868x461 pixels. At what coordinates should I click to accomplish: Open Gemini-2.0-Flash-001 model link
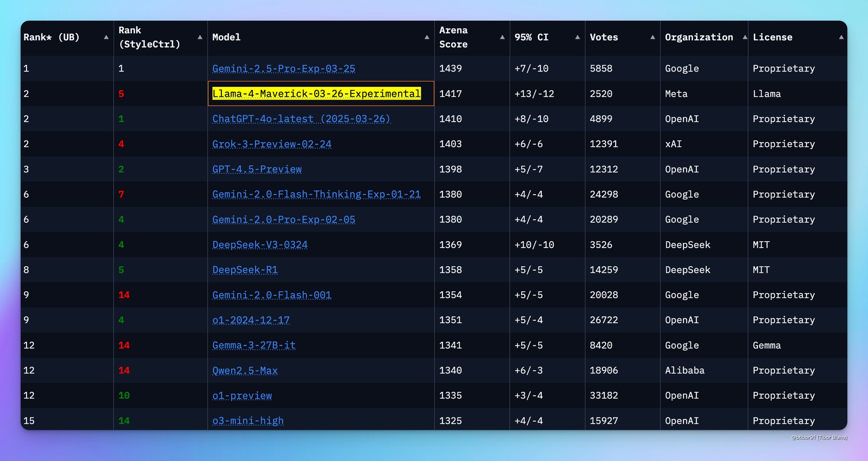pos(272,295)
